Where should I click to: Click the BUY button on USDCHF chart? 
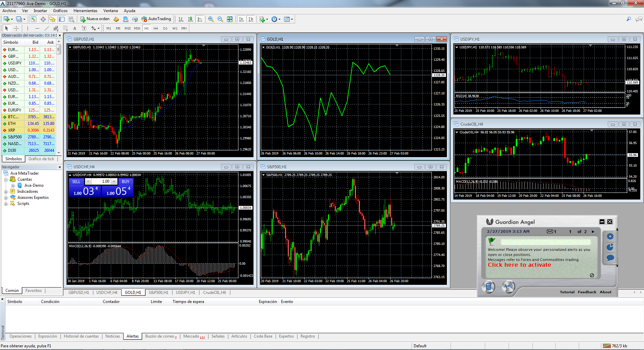(x=126, y=182)
